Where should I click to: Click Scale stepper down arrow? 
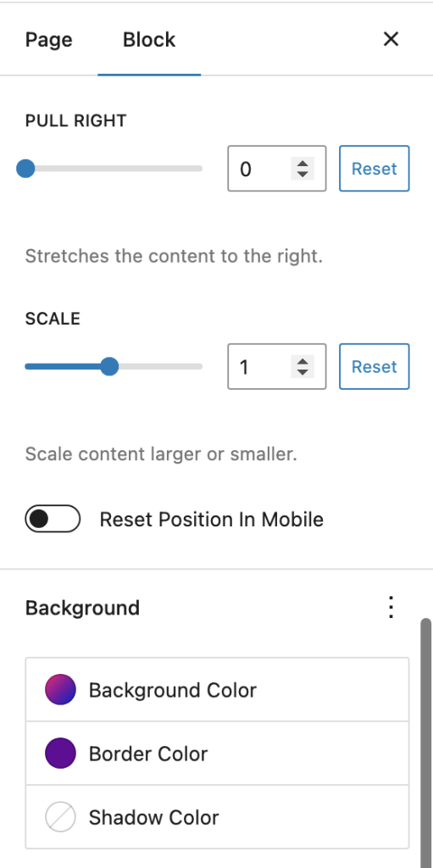click(x=303, y=372)
